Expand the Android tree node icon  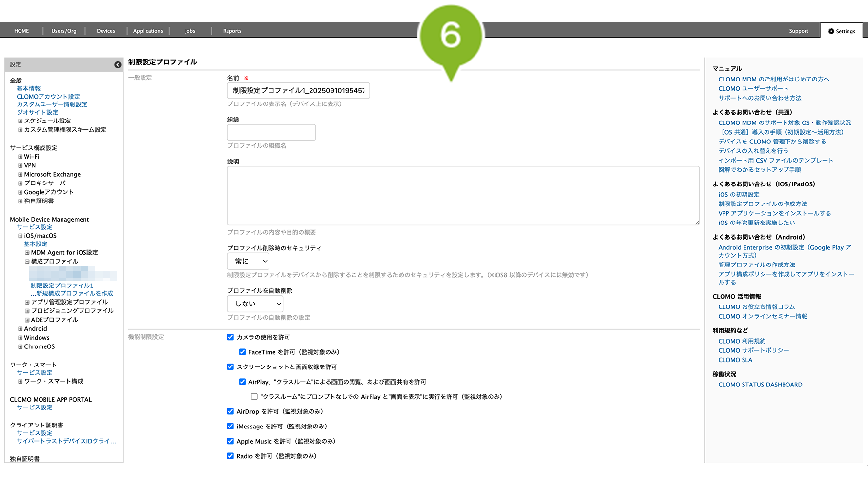[x=21, y=329]
